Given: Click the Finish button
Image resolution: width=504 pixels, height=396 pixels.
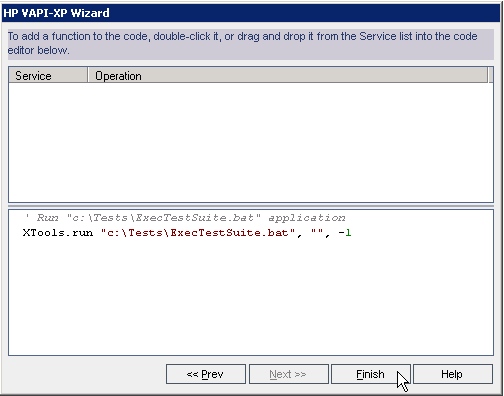Looking at the screenshot, I should pyautogui.click(x=370, y=374).
